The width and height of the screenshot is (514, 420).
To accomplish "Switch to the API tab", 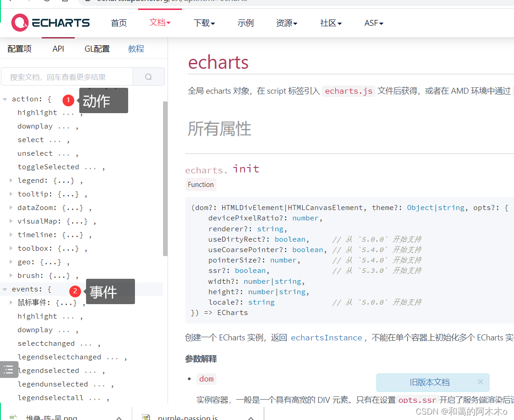I will tap(58, 49).
